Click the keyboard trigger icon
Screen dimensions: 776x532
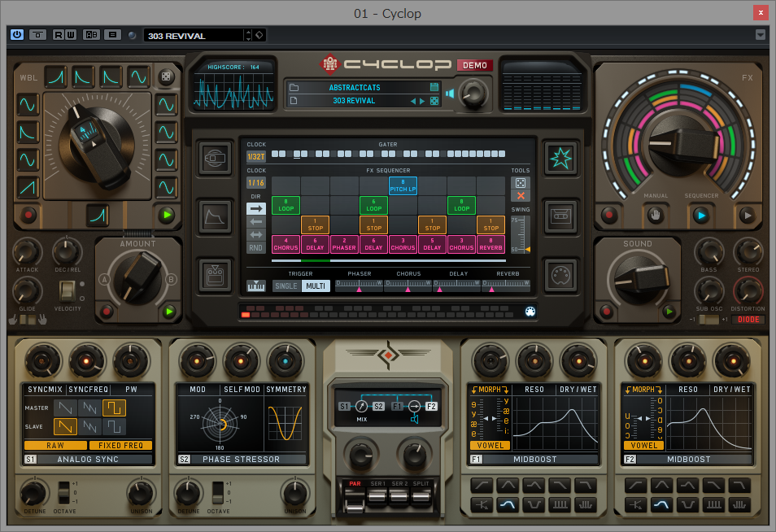256,286
